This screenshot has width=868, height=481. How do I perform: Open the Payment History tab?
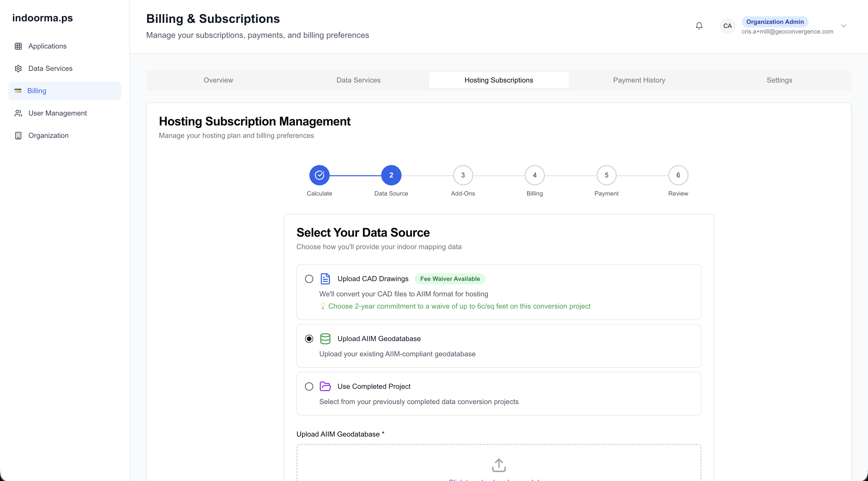coord(639,80)
